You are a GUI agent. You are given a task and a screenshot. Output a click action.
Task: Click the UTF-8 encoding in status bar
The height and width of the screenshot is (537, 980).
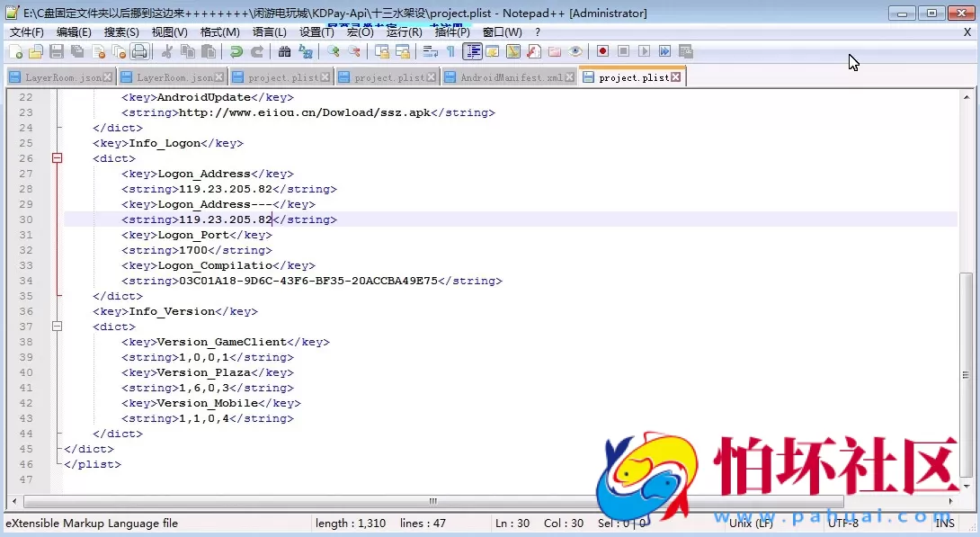(x=842, y=523)
